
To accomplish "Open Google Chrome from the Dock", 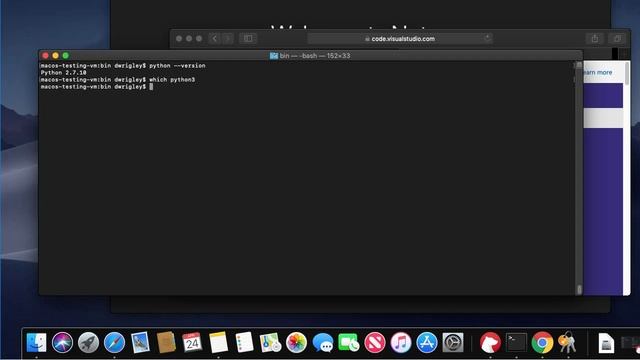I will click(x=542, y=342).
